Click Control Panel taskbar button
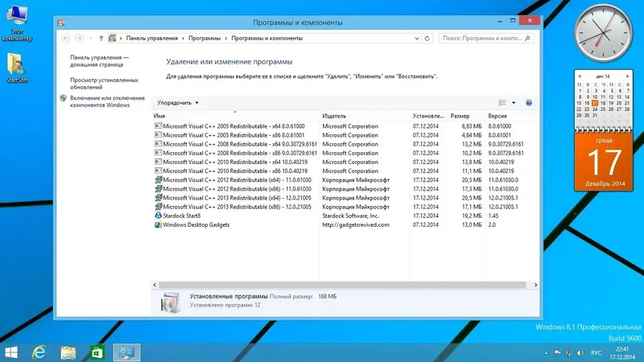The width and height of the screenshot is (644, 362). pyautogui.click(x=126, y=352)
